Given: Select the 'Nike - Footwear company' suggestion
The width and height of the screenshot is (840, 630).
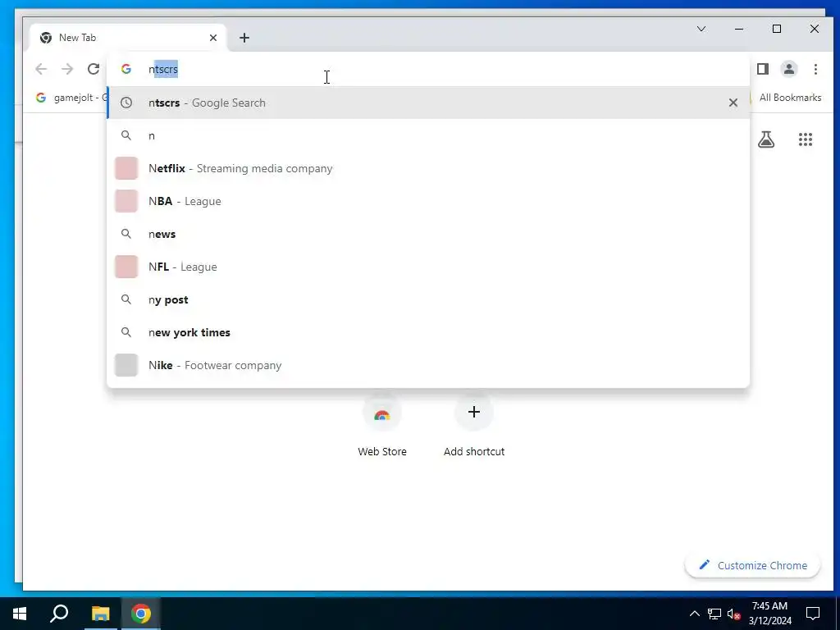Looking at the screenshot, I should coord(428,365).
